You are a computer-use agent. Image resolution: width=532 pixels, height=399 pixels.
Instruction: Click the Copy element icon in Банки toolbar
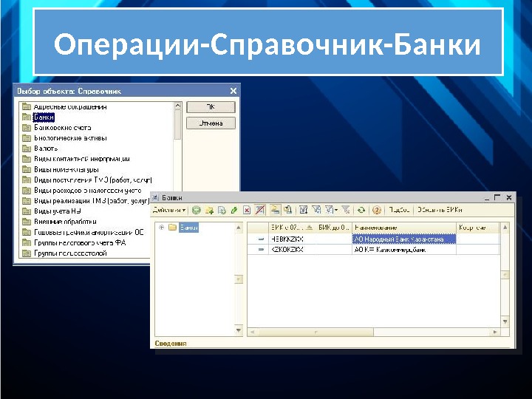[222, 210]
